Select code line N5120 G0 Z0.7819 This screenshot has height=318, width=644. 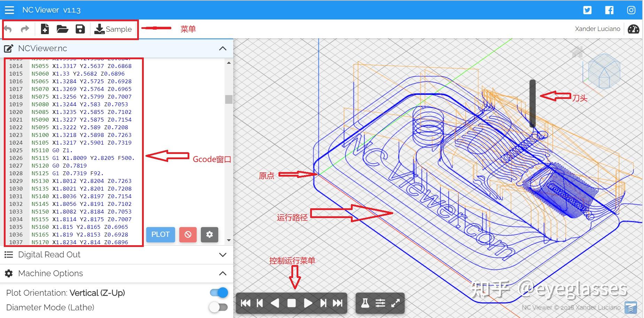(59, 166)
